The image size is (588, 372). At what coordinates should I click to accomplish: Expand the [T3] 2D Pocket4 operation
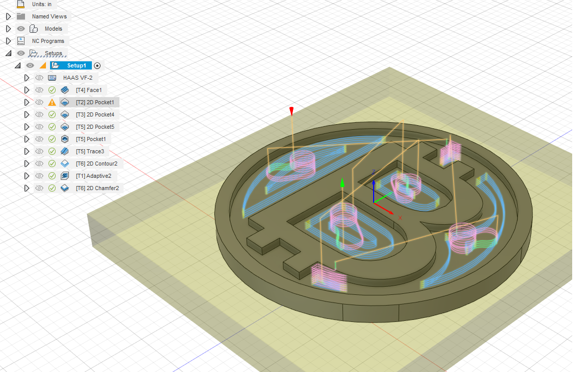pyautogui.click(x=26, y=114)
